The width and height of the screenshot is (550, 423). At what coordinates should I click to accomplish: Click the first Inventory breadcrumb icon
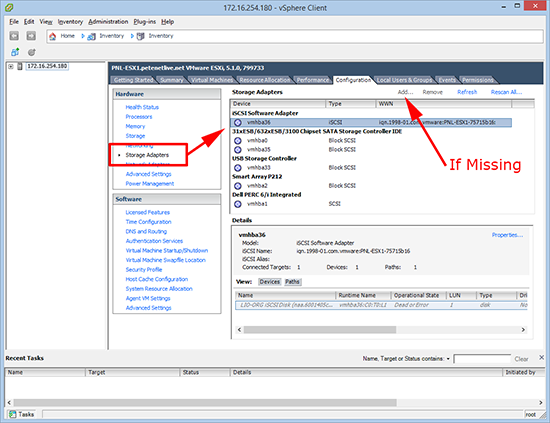92,36
